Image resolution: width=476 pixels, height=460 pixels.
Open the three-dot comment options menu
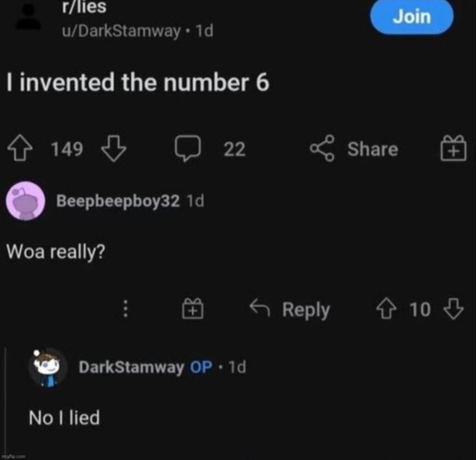(126, 309)
